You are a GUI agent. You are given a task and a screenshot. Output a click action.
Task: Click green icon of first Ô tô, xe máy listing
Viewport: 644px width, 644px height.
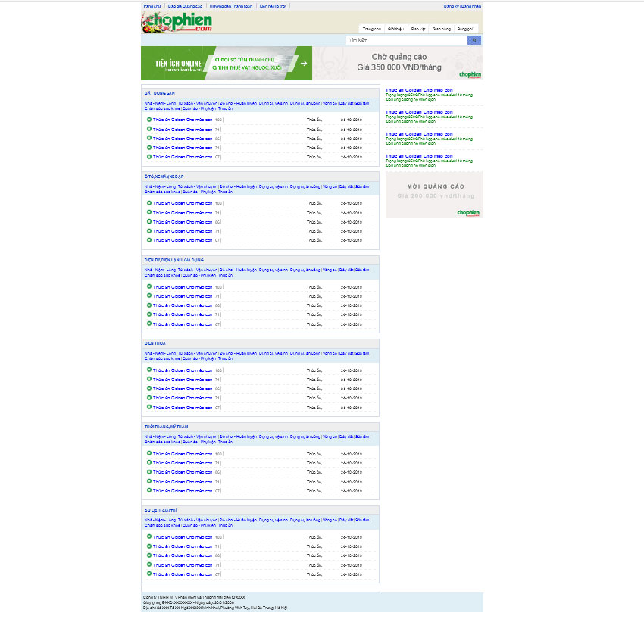tap(149, 203)
